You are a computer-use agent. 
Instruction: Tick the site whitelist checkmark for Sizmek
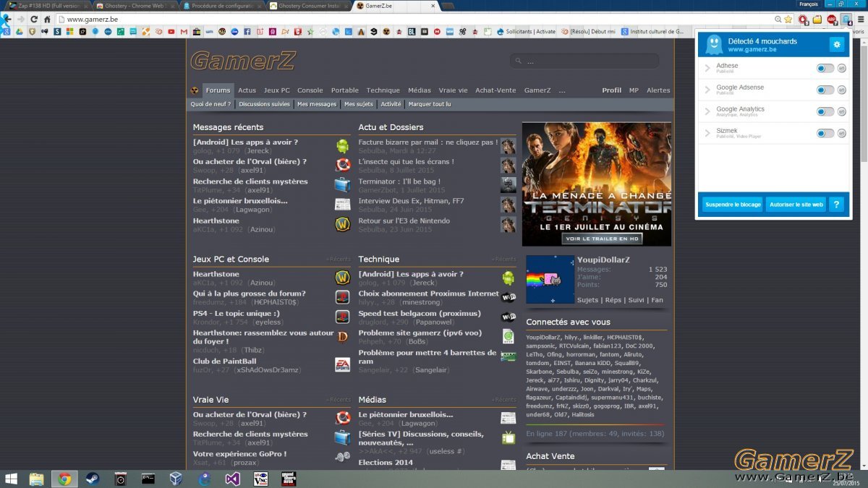point(842,133)
